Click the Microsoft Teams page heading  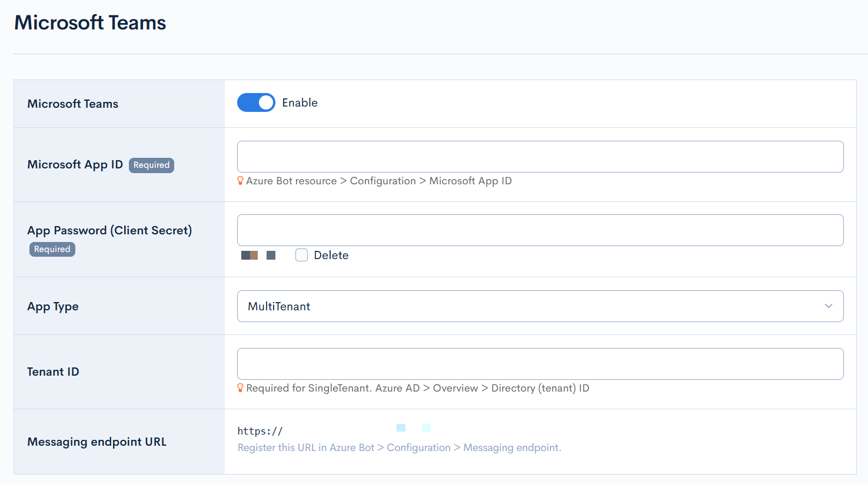tap(90, 22)
